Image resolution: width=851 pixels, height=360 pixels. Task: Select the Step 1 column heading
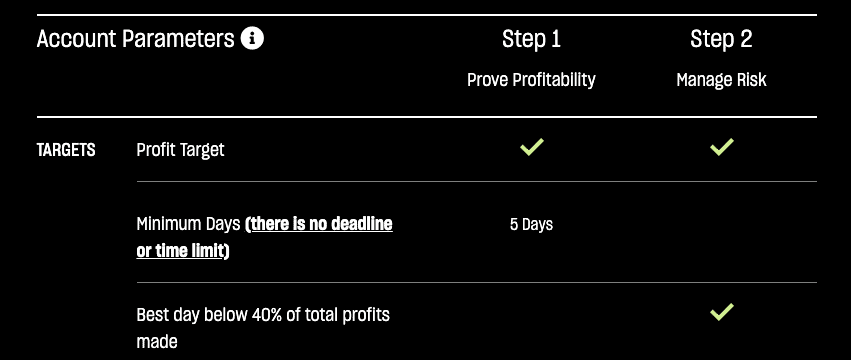[531, 39]
